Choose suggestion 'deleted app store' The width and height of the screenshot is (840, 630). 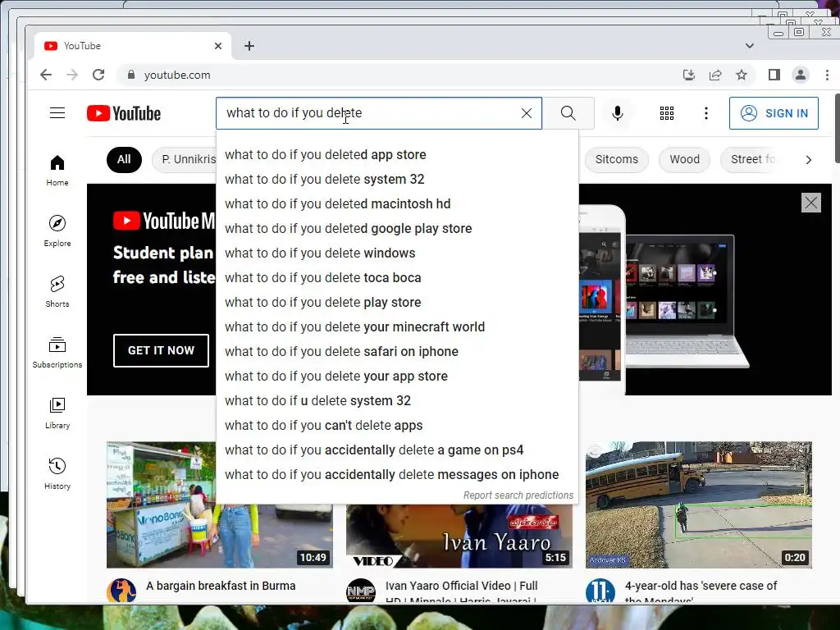tap(397, 154)
